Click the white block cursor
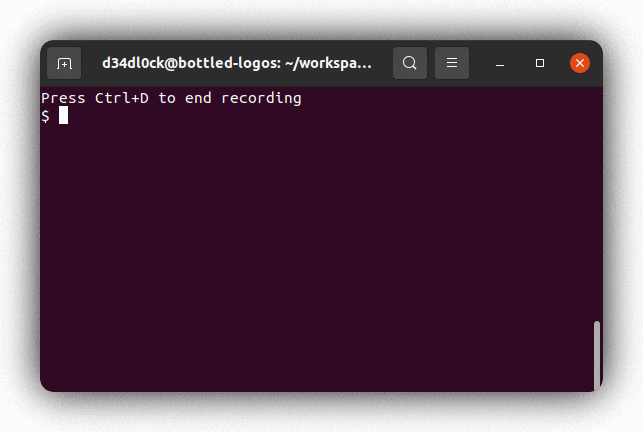The width and height of the screenshot is (643, 432). click(x=63, y=115)
